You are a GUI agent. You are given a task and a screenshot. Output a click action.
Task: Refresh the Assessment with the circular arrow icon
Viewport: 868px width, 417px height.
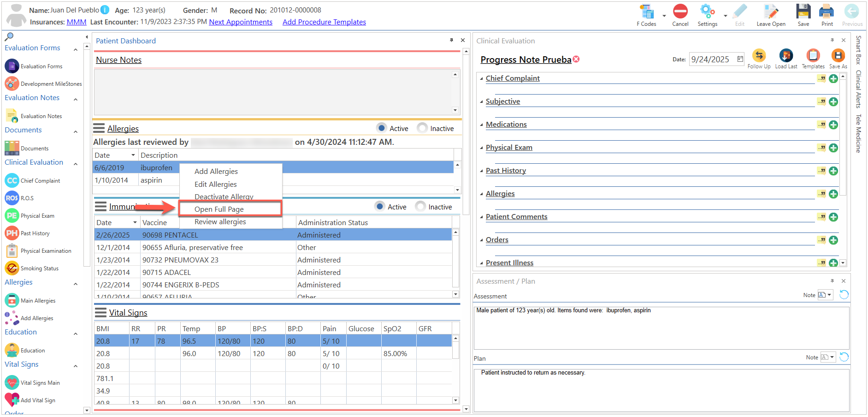(x=844, y=295)
